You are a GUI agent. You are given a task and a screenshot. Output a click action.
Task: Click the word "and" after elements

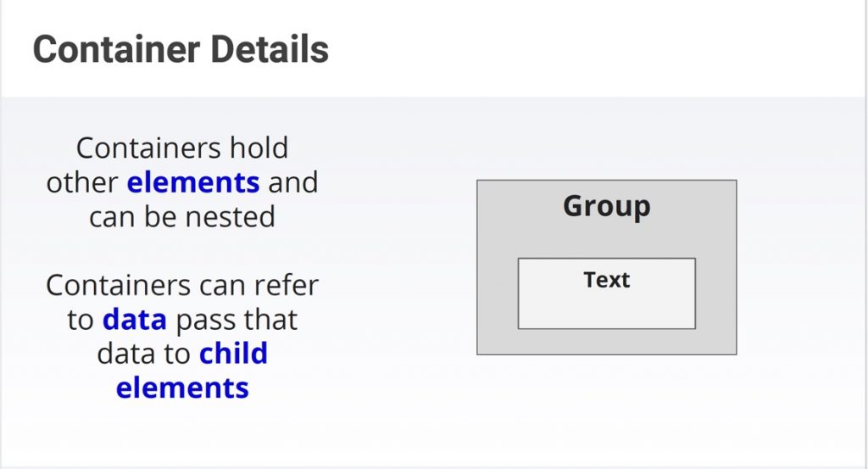click(292, 182)
